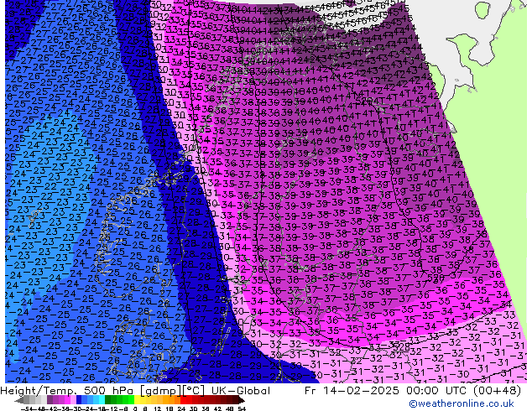The width and height of the screenshot is (532, 411).
Task: Pick the dark navy blue swatch in the legend
Action: (x=79, y=401)
